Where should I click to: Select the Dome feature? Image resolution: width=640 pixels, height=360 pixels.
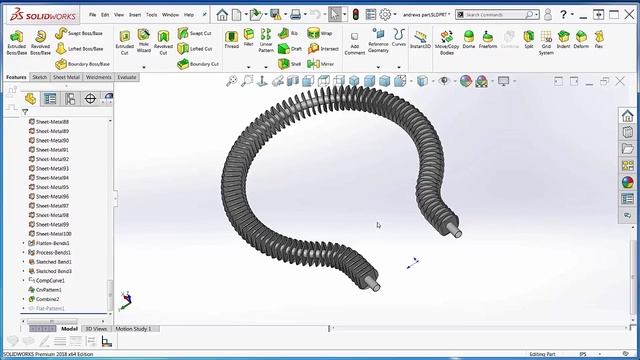coord(469,40)
